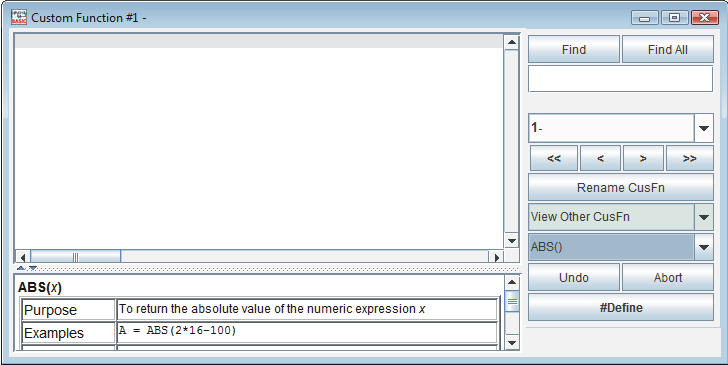This screenshot has height=365, width=728.
Task: Click the Examples table cell
Action: [68, 333]
